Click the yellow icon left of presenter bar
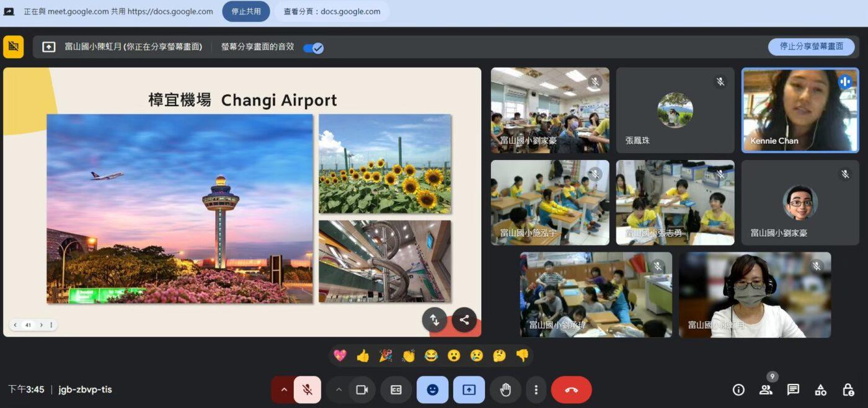The width and height of the screenshot is (868, 408). pos(14,47)
